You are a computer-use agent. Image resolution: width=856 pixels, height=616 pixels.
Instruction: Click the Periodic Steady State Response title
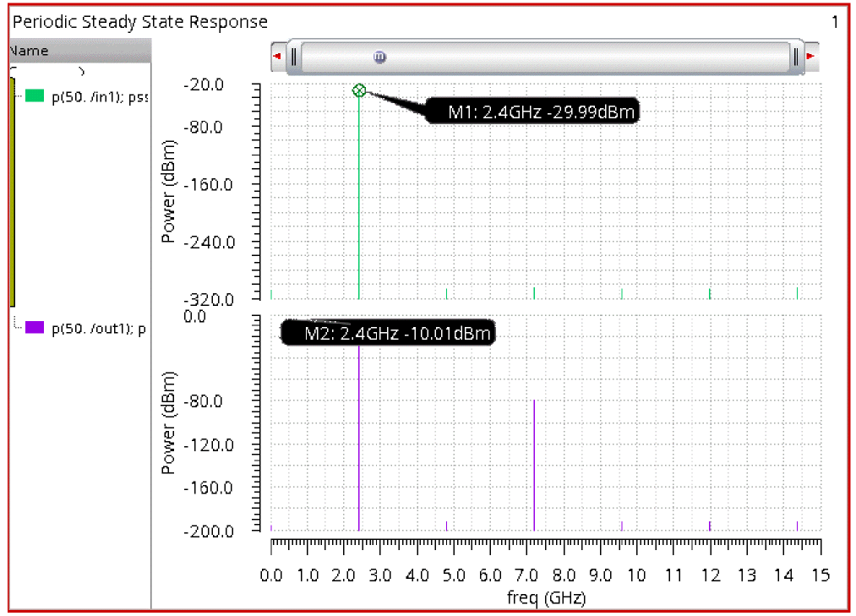pyautogui.click(x=140, y=22)
